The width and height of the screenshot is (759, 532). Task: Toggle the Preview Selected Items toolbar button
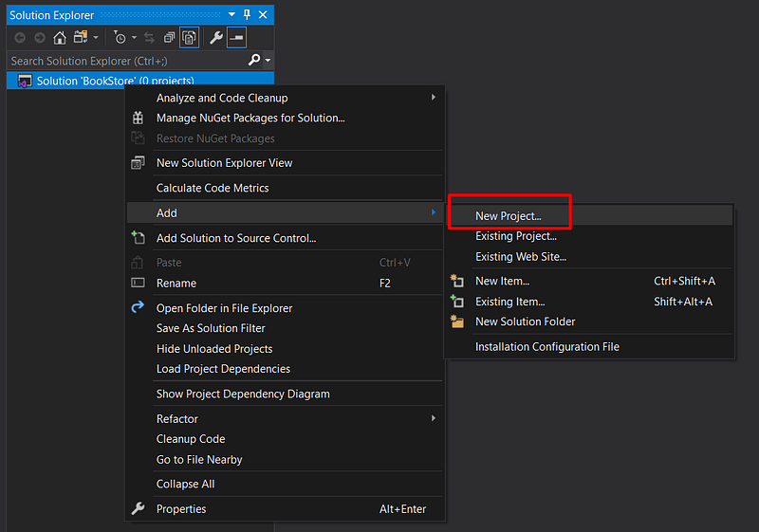coord(236,38)
